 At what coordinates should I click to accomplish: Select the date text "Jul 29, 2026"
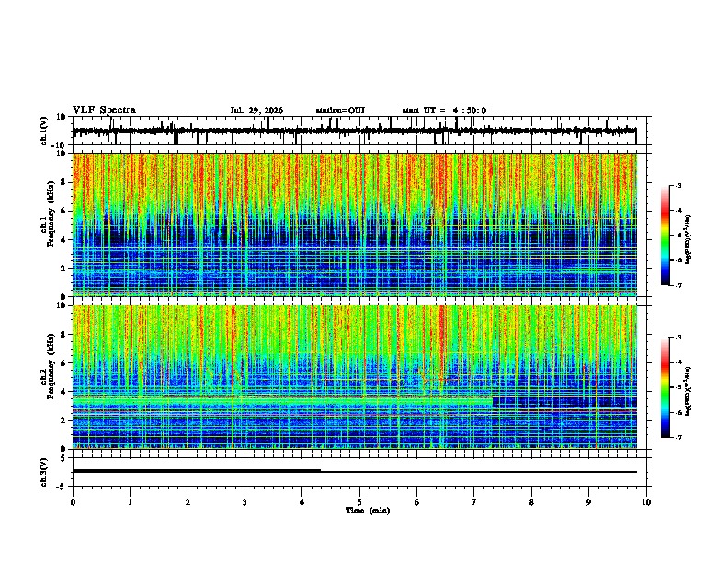coord(256,110)
